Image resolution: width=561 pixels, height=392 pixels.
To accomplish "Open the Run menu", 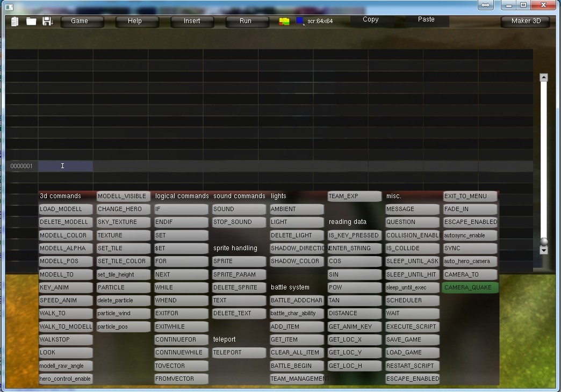I will pos(247,21).
